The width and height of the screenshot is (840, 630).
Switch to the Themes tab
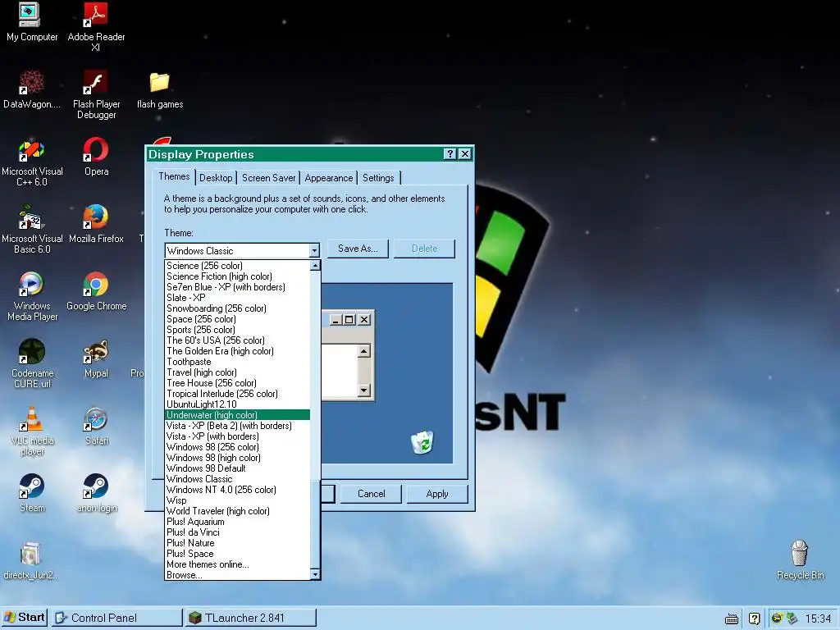(x=174, y=176)
